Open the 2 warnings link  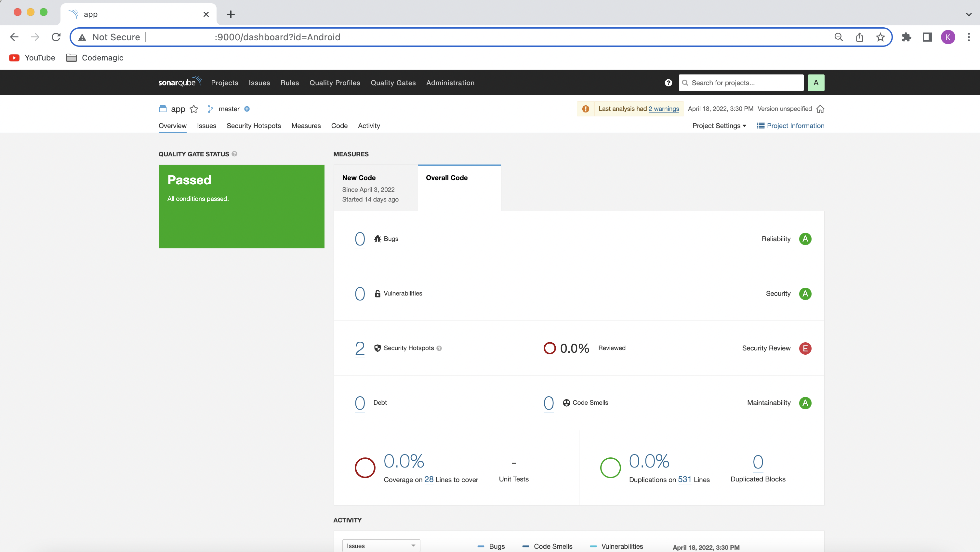(664, 109)
